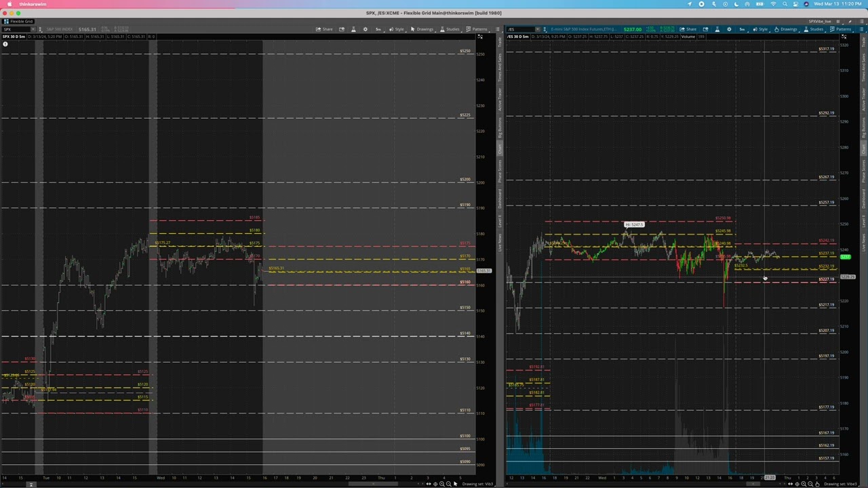
Task: Open Studies menu in SPX chart
Action: [x=450, y=29]
